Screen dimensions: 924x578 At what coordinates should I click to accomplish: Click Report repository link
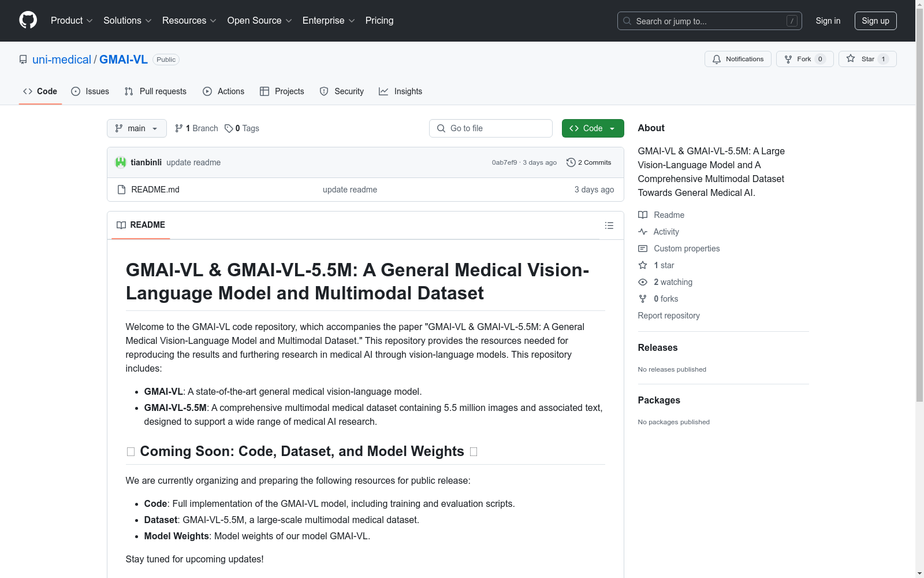[669, 316]
